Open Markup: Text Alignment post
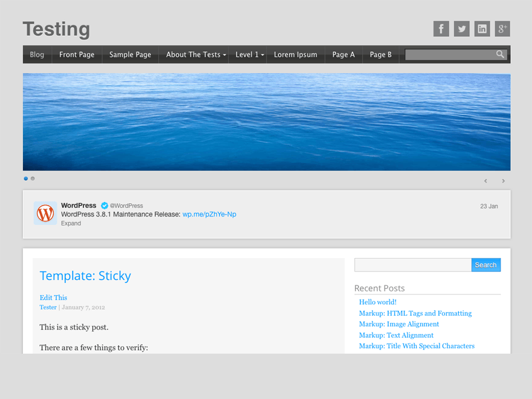Screen dimensions: 532x399 pos(397,335)
